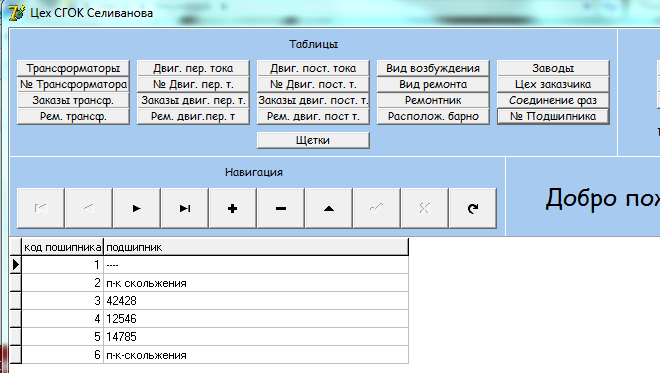Open the Вид возбуждения table

(x=433, y=68)
